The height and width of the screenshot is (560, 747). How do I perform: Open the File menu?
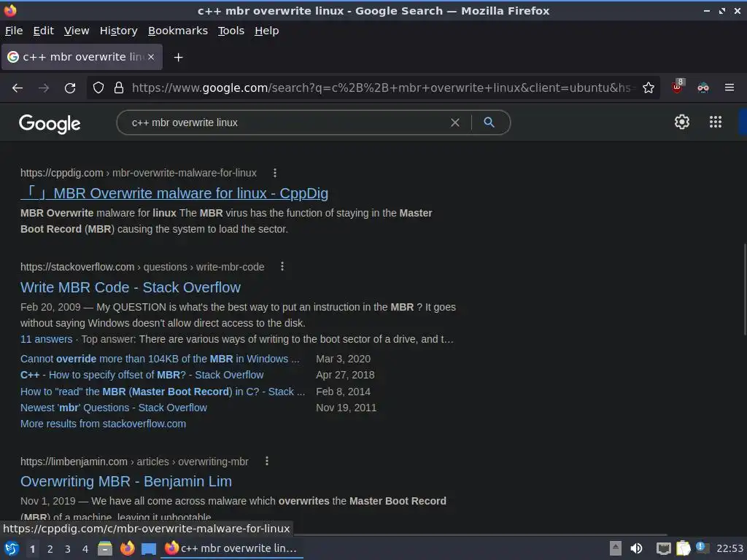click(14, 31)
